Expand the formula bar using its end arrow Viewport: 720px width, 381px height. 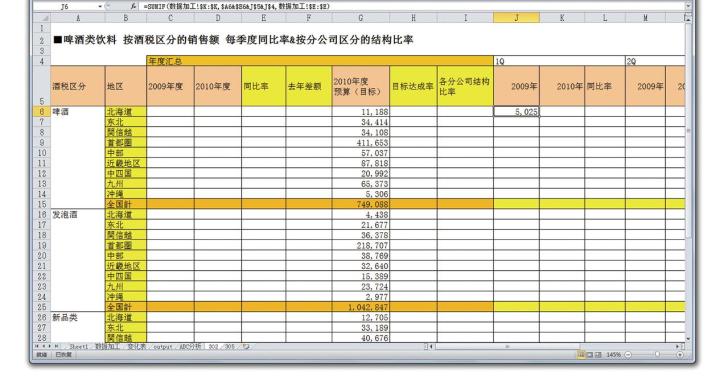(x=688, y=6)
